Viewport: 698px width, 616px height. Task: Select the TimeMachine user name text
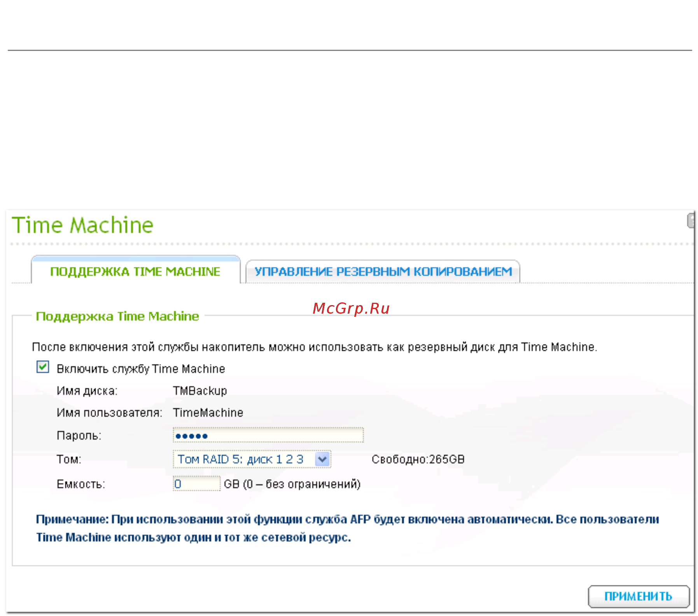(208, 412)
